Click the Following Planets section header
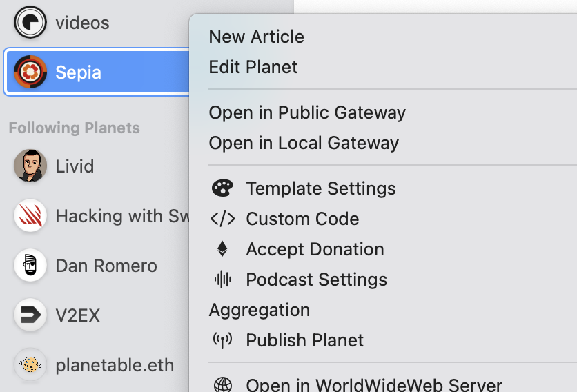Screen dimensions: 577x392 point(74,128)
